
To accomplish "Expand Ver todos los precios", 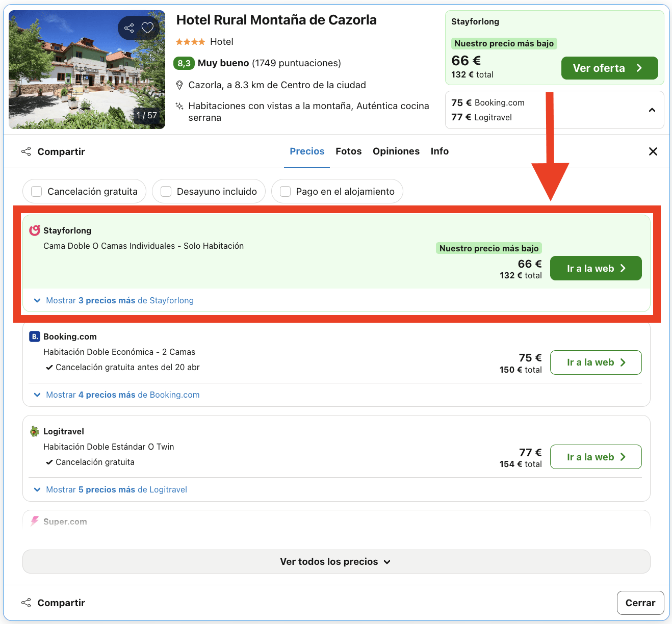I will coord(337,561).
